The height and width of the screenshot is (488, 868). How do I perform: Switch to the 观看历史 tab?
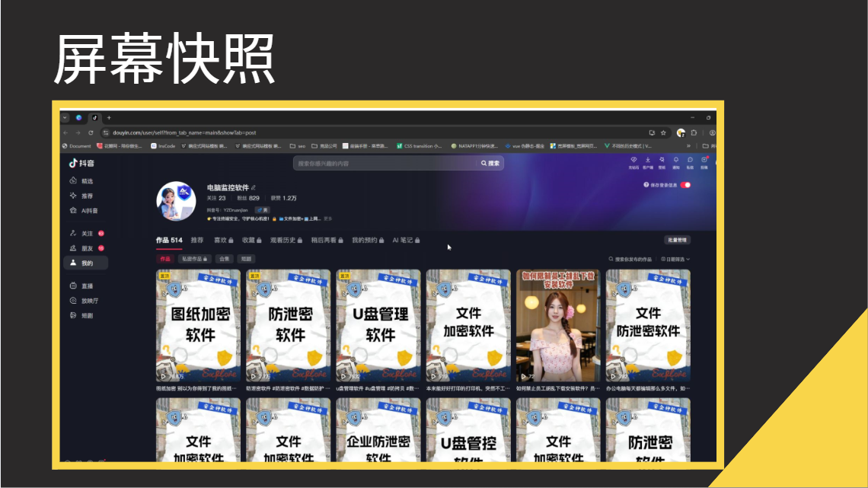click(286, 240)
